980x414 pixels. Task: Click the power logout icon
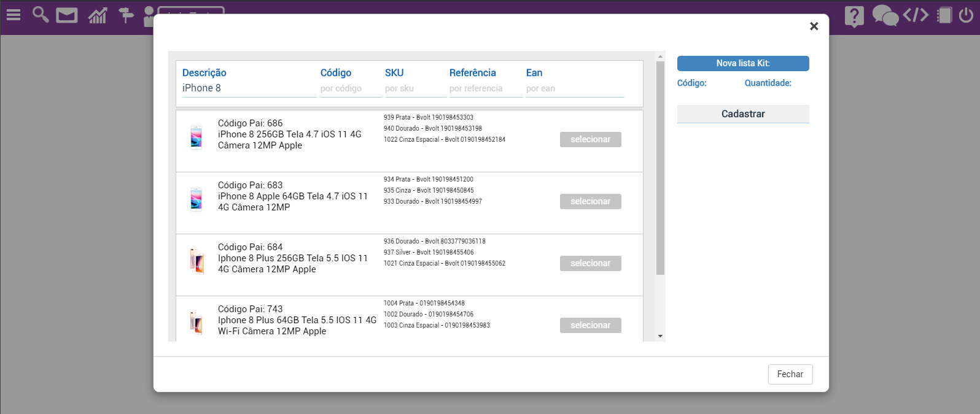point(966,15)
